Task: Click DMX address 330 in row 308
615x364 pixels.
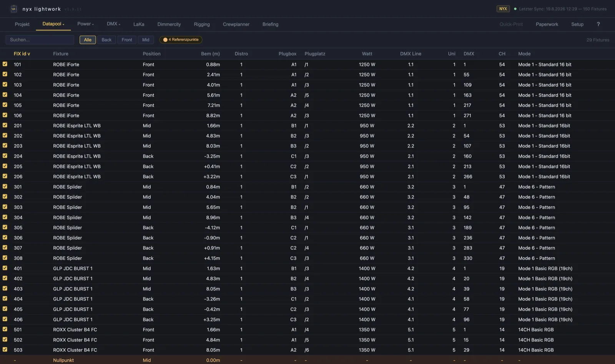Action: point(468,258)
